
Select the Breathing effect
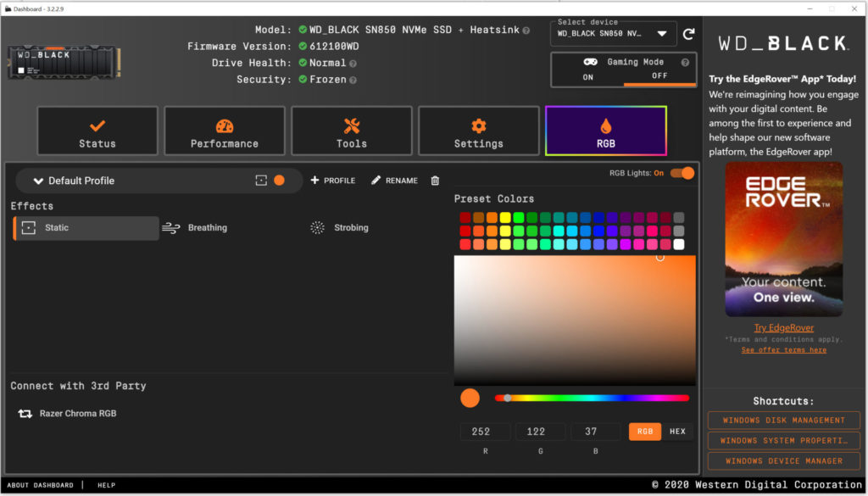195,227
